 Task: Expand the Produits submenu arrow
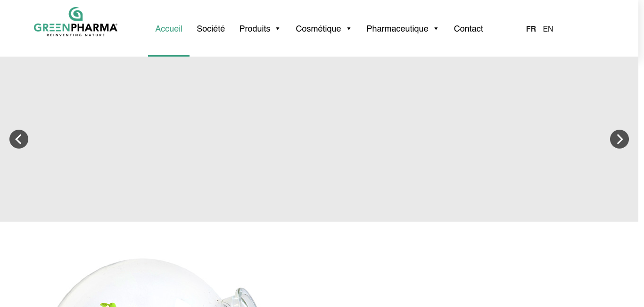click(x=278, y=29)
